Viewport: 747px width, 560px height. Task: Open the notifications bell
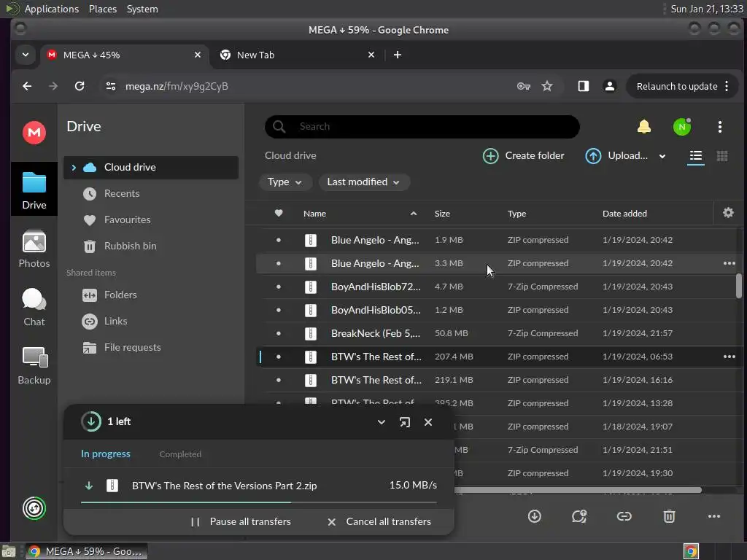coord(643,127)
